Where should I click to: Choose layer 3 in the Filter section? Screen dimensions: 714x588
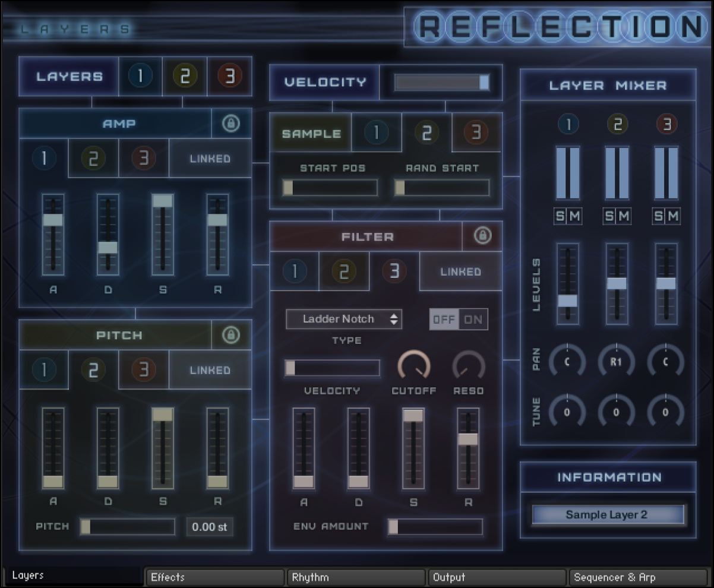tap(394, 271)
